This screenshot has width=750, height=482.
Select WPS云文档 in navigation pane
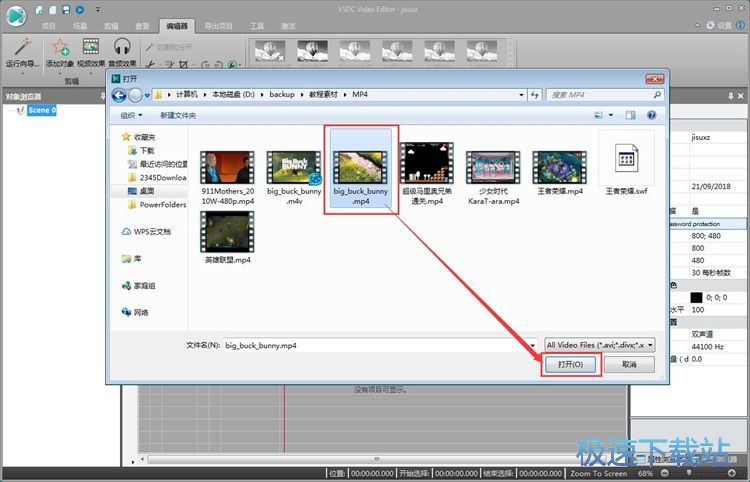click(154, 231)
